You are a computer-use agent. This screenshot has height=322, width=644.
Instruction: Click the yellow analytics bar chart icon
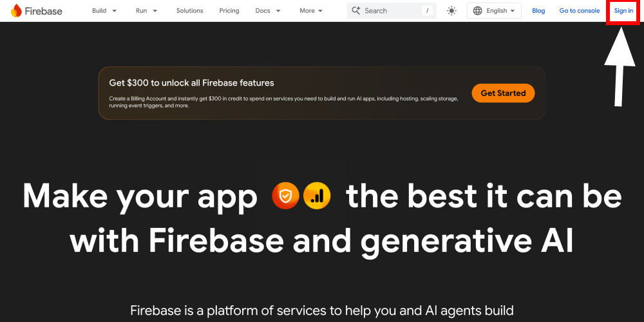(x=317, y=196)
